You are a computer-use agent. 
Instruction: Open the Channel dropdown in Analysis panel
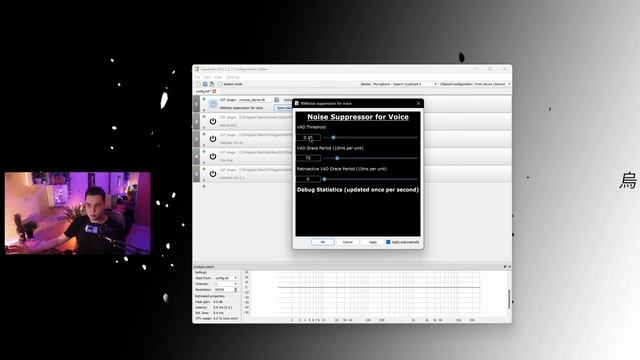click(x=226, y=284)
